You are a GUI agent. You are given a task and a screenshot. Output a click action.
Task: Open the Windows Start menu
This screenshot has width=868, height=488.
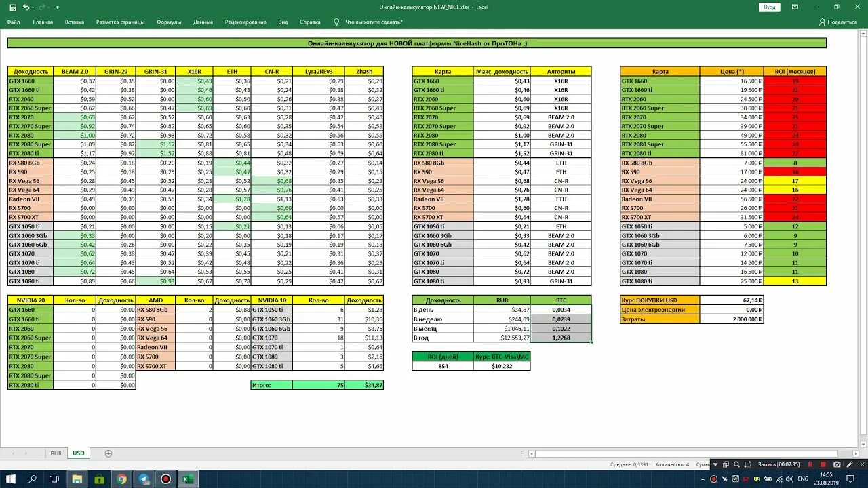click(x=11, y=479)
